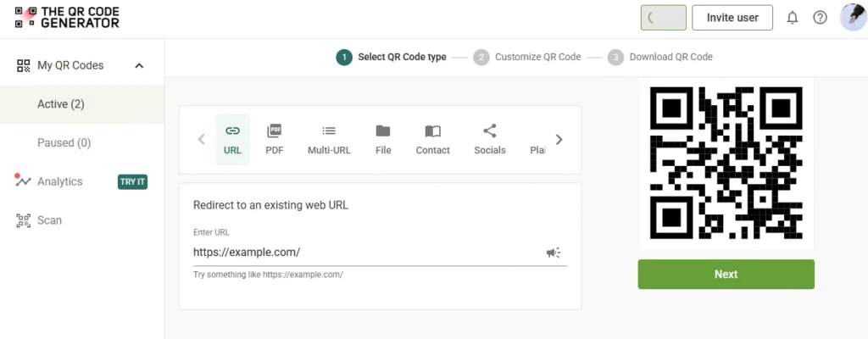Click the Invite user button
868x339 pixels.
pyautogui.click(x=732, y=18)
